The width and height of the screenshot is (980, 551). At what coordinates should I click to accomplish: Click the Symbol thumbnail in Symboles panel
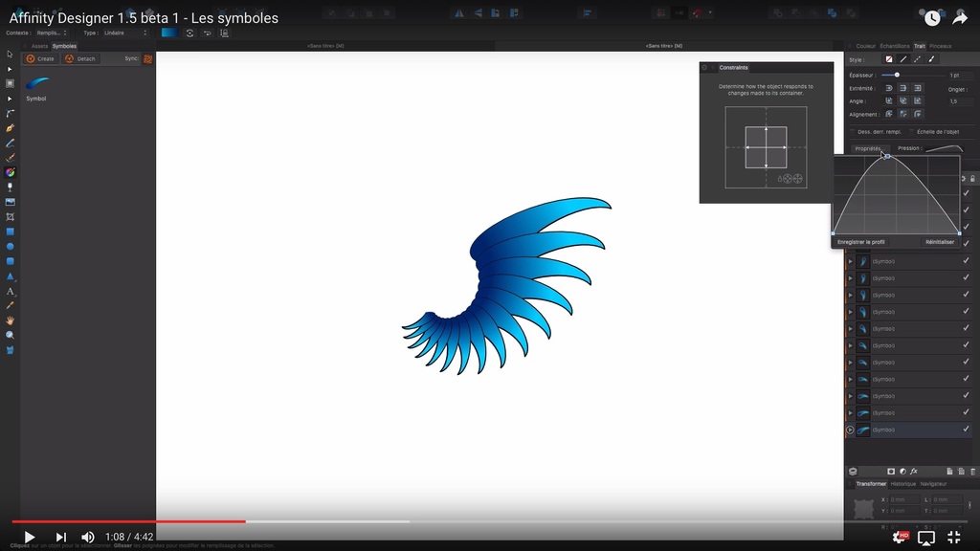coord(37,82)
